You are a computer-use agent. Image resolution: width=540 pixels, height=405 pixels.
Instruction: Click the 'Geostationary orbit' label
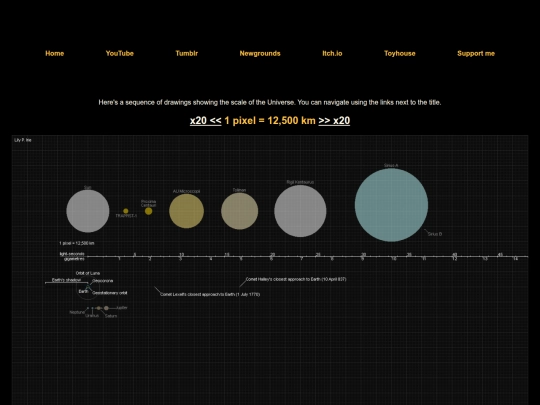110,293
